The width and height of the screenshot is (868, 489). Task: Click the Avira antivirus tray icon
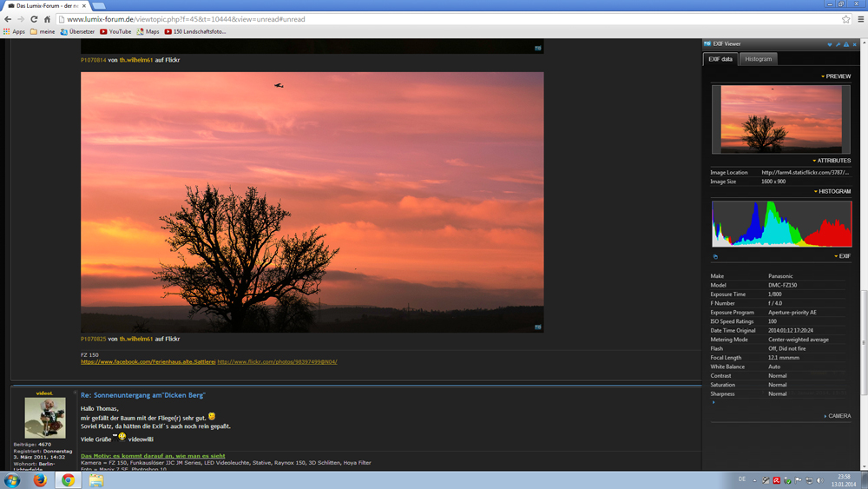coord(777,480)
